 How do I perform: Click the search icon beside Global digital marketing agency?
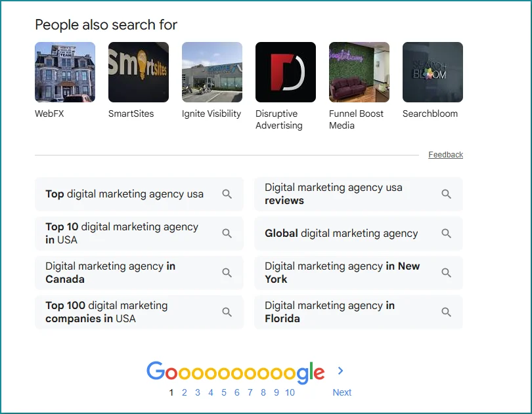point(447,234)
